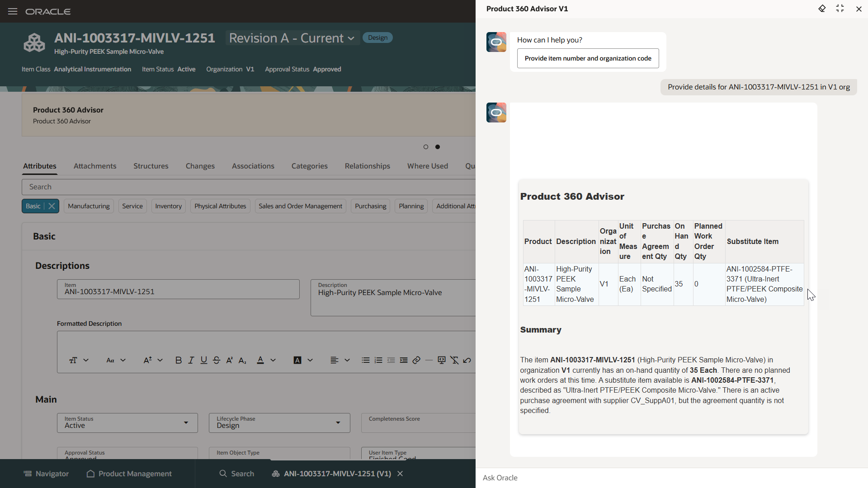The width and height of the screenshot is (868, 488).
Task: Insert a bulleted list
Action: pyautogui.click(x=365, y=360)
